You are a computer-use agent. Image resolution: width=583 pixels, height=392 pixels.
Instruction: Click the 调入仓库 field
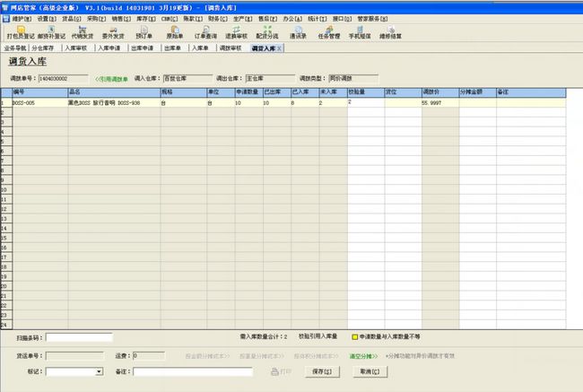point(187,79)
